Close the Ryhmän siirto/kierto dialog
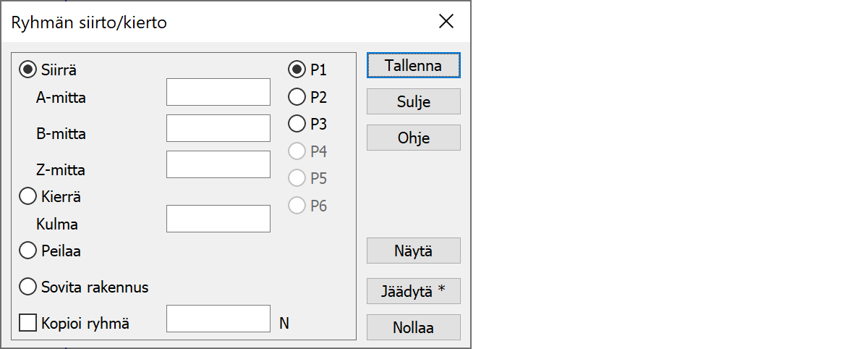868x349 pixels. [446, 22]
